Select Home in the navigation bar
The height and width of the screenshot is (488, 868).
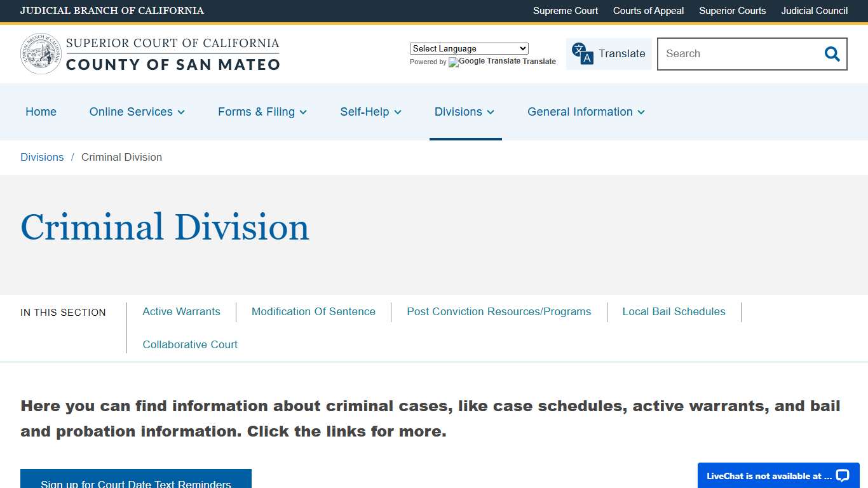tap(41, 112)
